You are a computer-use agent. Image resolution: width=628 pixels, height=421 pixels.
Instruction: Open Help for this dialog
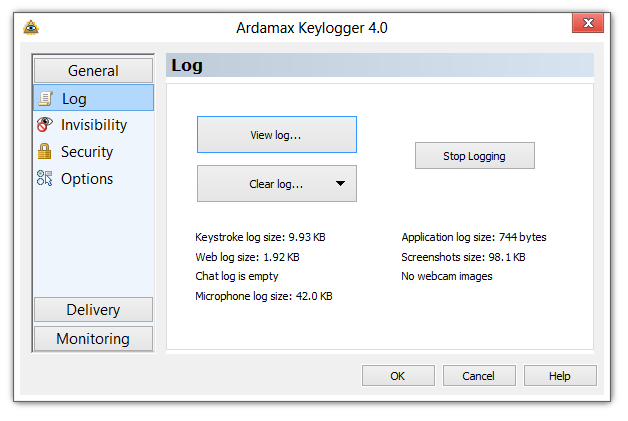coord(560,375)
